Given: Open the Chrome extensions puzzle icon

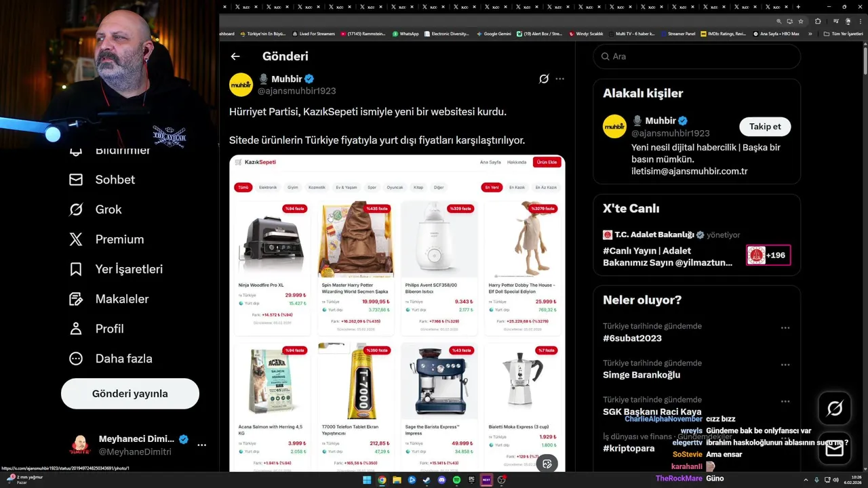Looking at the screenshot, I should [x=818, y=21].
